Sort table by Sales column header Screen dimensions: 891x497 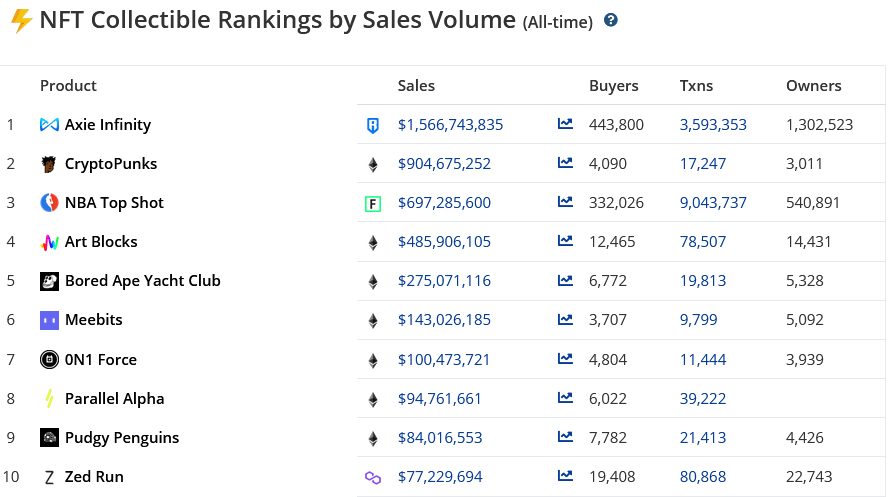tap(416, 86)
